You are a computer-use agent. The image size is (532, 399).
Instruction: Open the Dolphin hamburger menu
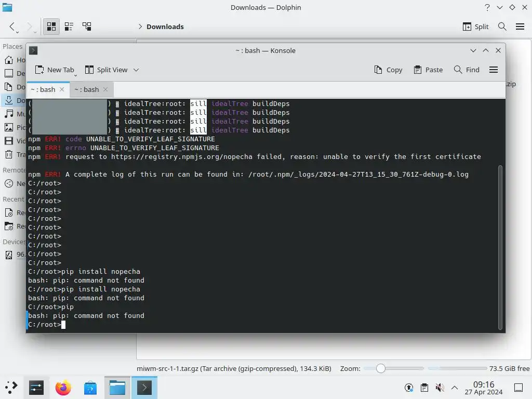[x=520, y=26]
